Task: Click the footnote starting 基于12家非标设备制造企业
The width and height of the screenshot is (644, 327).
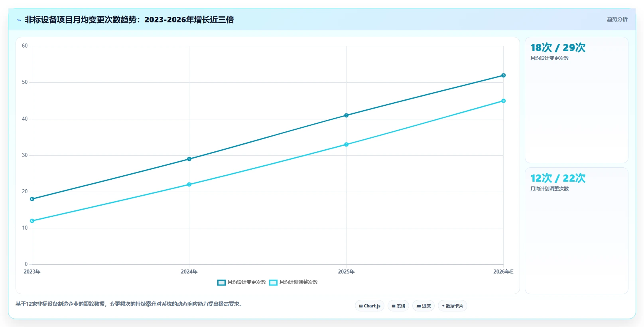Action: click(130, 304)
